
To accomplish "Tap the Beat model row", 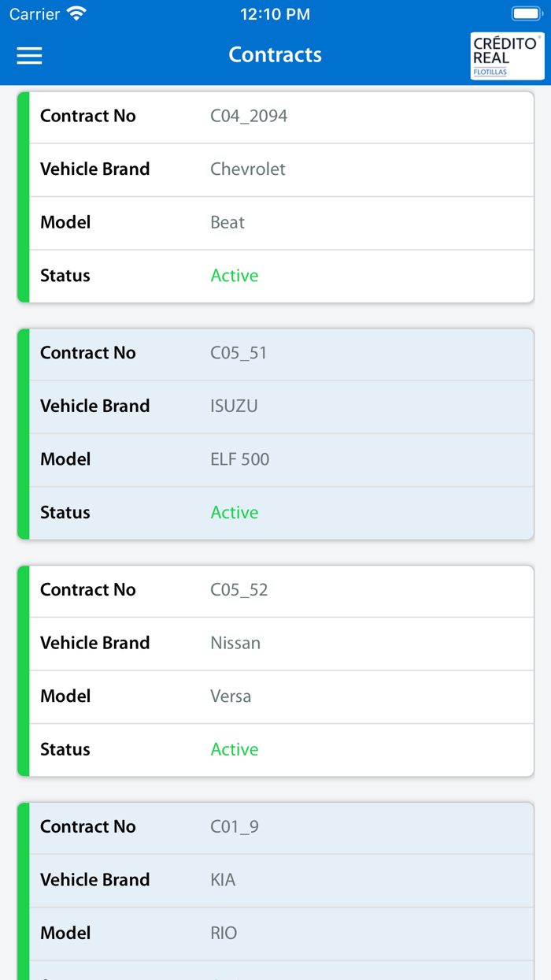I will [227, 223].
